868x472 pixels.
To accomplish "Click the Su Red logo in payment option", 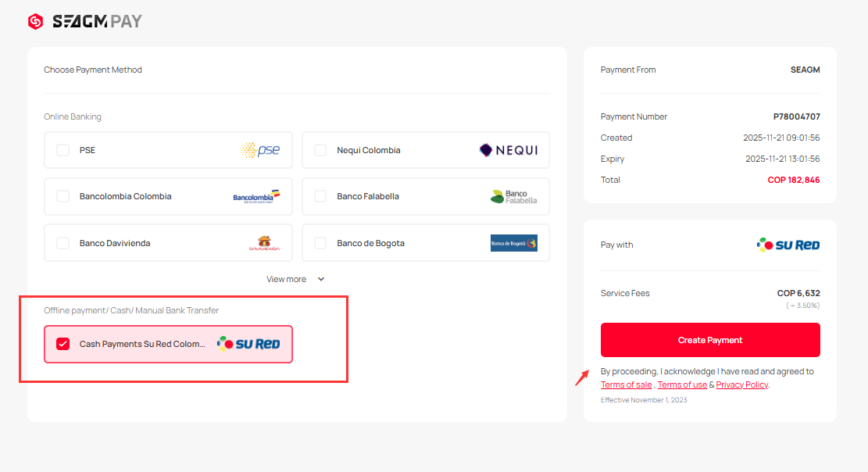I will 248,344.
